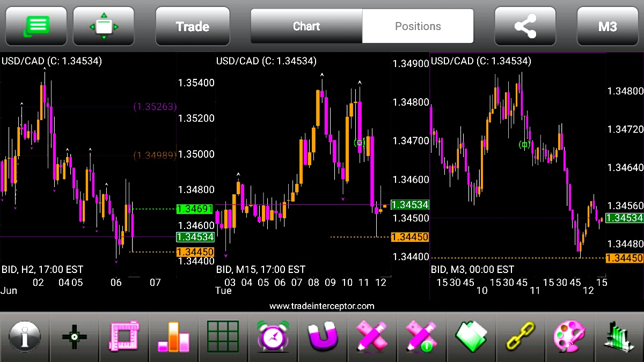
Task: Open the bar chart type icon
Action: [173, 337]
